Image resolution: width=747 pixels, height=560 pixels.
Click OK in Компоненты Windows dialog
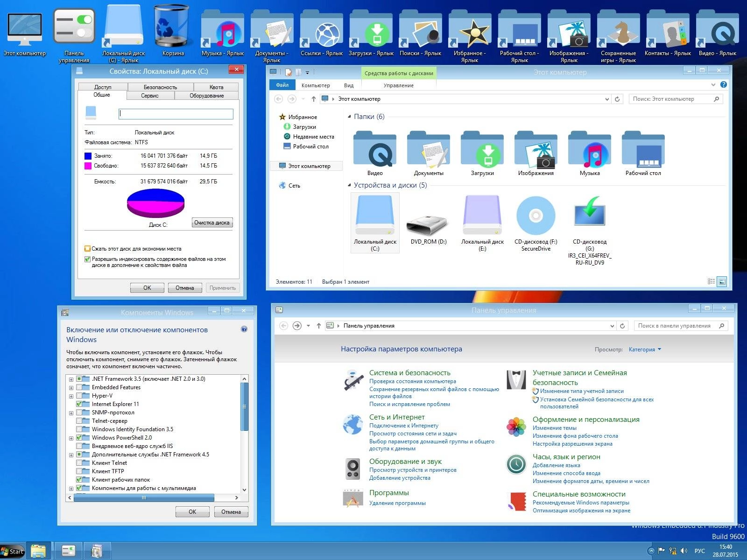tap(192, 512)
